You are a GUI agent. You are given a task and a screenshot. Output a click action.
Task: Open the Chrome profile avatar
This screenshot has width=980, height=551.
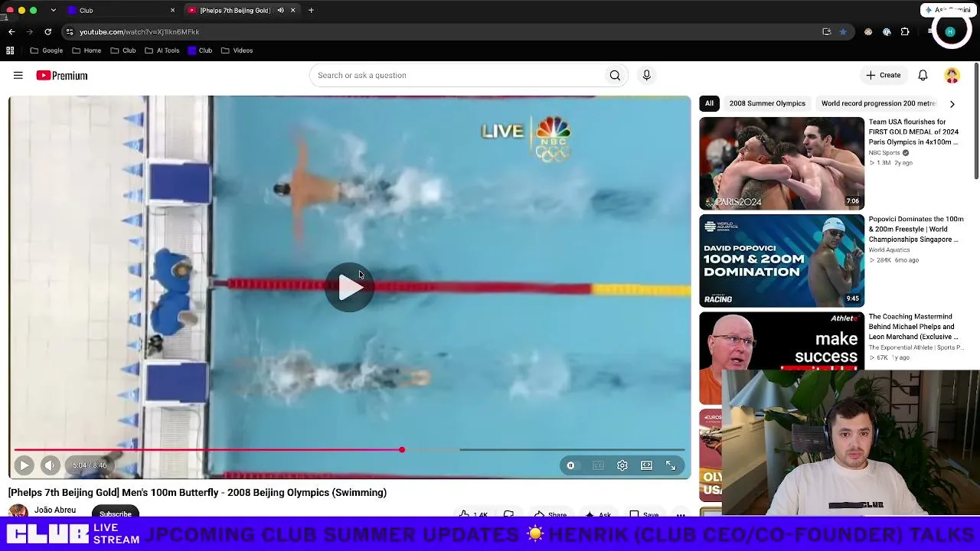coord(950,31)
